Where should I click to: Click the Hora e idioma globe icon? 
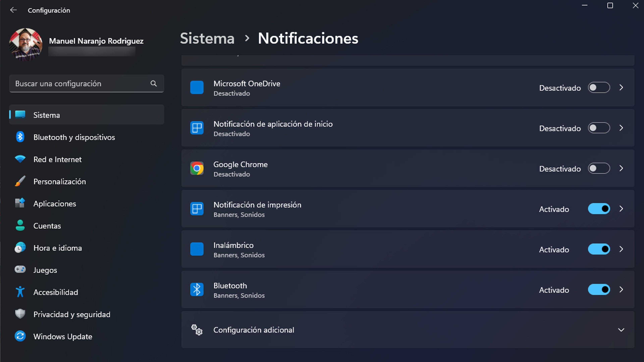[20, 248]
